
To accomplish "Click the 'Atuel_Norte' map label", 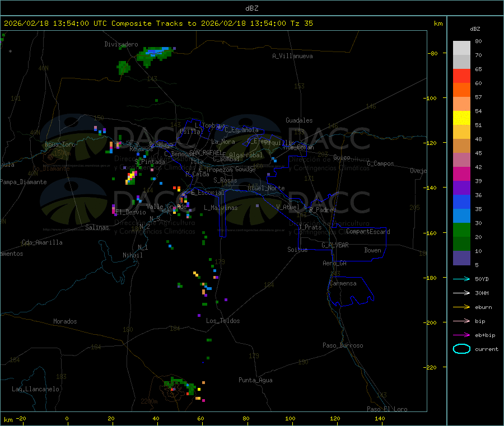I will click(x=266, y=188).
